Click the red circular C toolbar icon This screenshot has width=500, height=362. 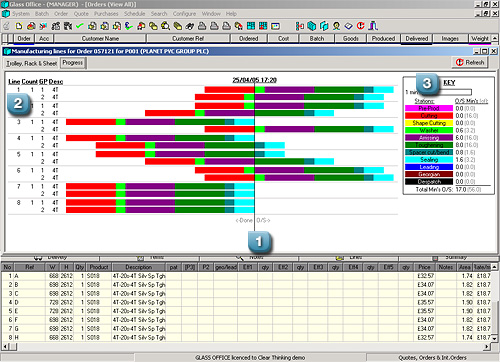pos(361,26)
